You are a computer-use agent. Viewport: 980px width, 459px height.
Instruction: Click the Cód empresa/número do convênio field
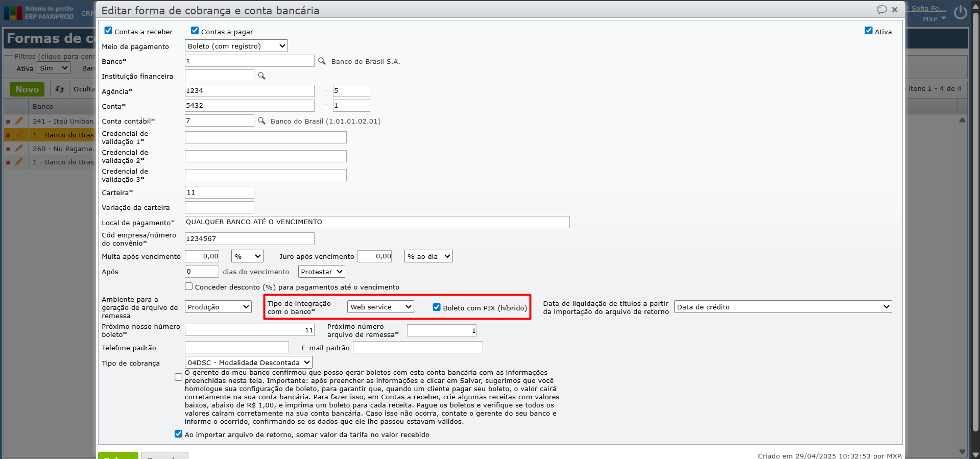coord(250,238)
